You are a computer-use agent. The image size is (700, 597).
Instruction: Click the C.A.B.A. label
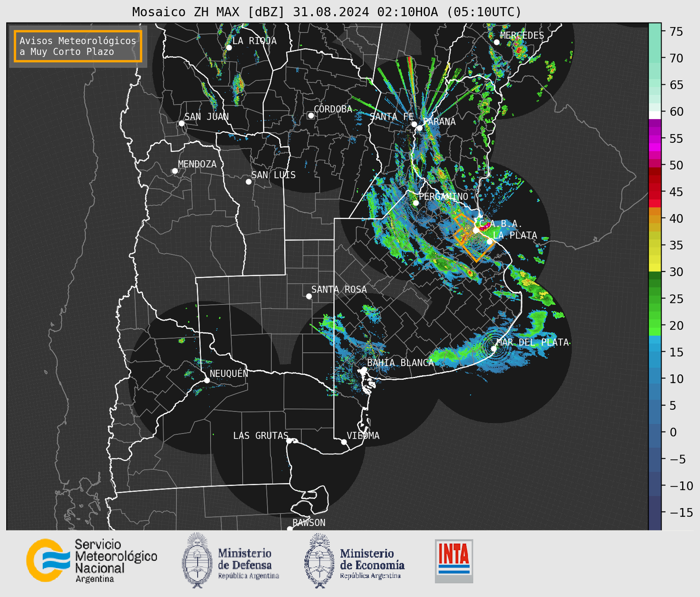tap(501, 224)
